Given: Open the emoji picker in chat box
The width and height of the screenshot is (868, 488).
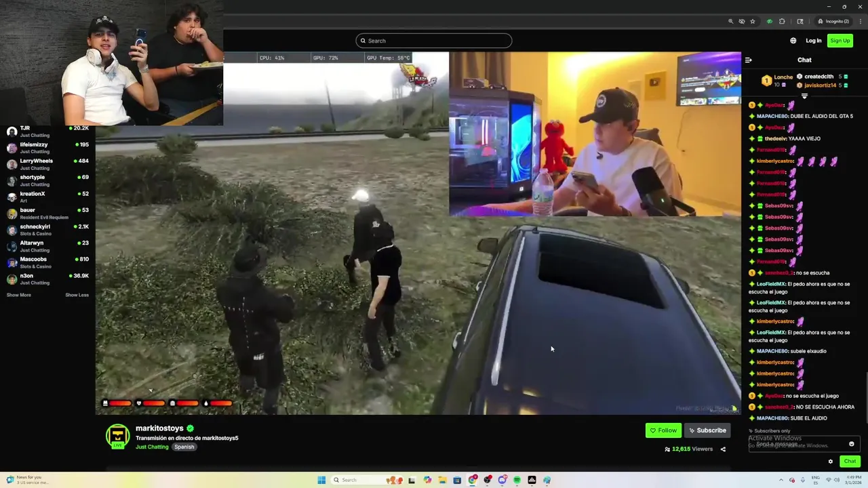Looking at the screenshot, I should pyautogui.click(x=852, y=444).
